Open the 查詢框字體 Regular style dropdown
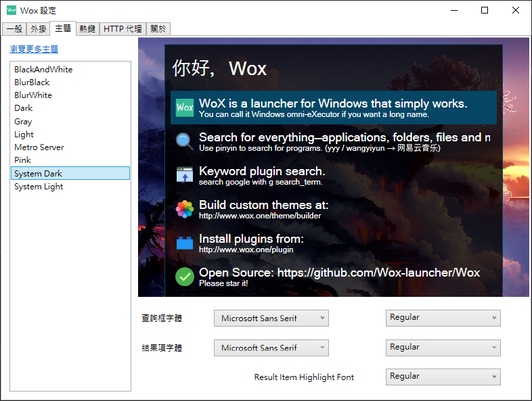532x401 pixels. (443, 318)
